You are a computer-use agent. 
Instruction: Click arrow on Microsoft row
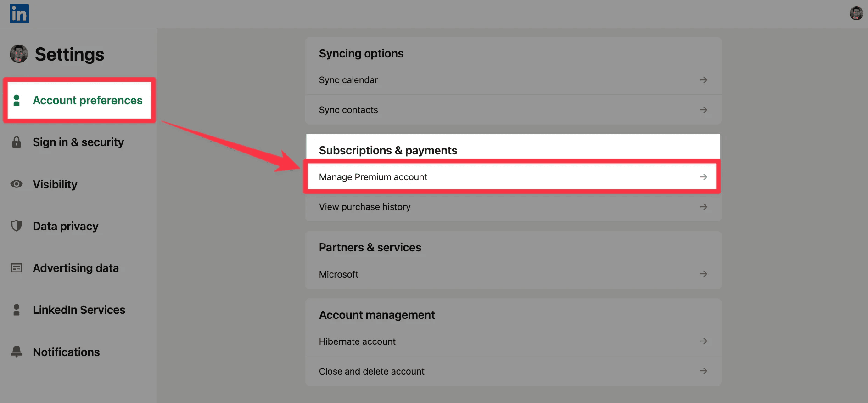pos(703,274)
